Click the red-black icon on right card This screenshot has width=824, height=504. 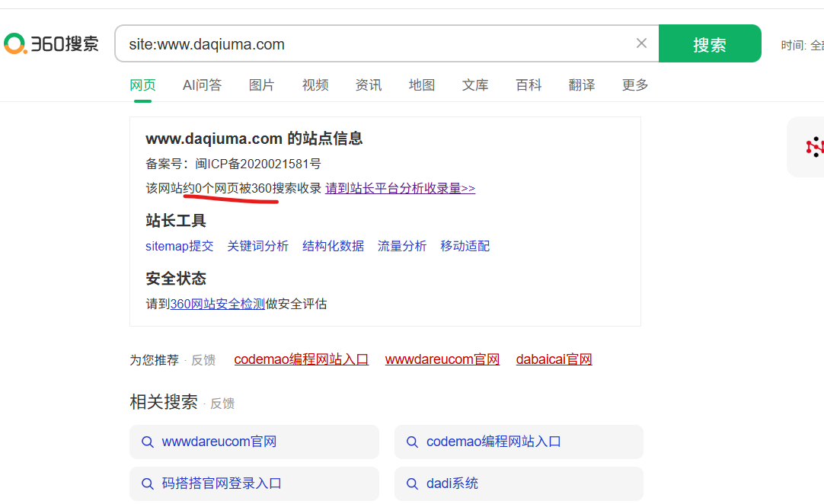(815, 147)
